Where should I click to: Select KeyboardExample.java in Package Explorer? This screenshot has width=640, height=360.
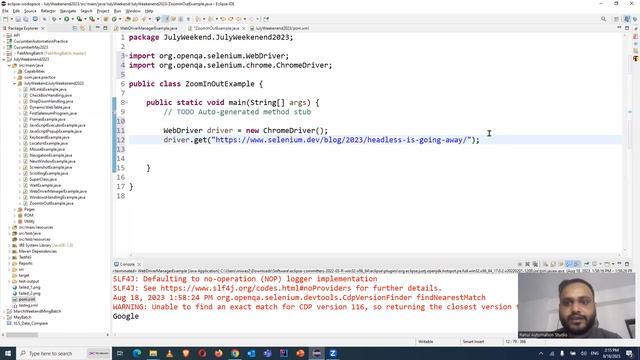(x=49, y=138)
